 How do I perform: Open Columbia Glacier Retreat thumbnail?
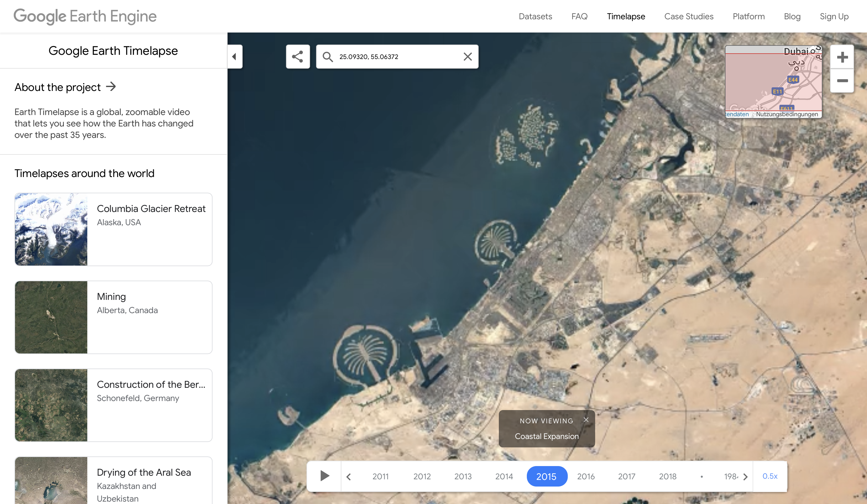[51, 229]
